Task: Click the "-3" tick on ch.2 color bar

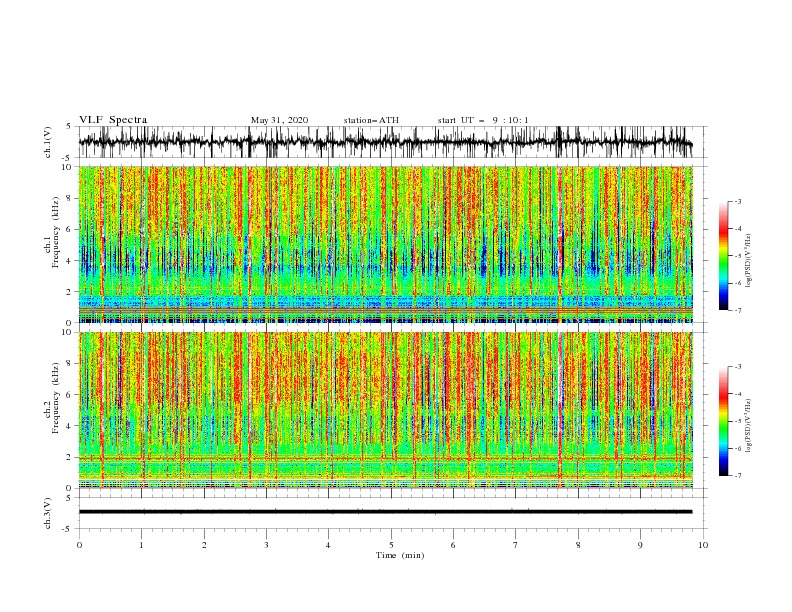Action: pyautogui.click(x=738, y=367)
